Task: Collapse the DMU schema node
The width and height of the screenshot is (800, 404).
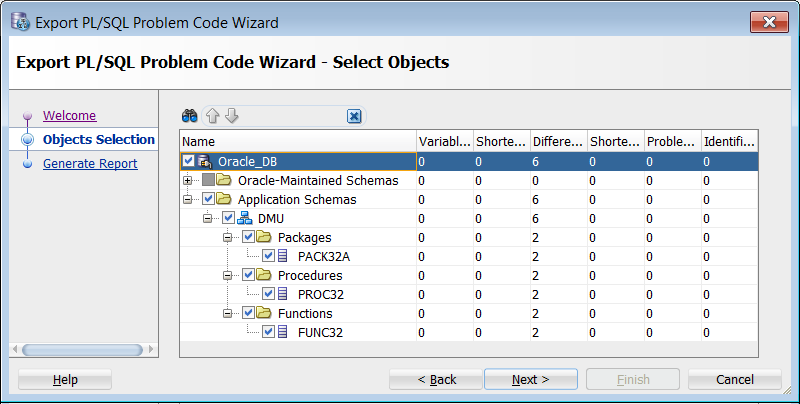Action: (207, 218)
